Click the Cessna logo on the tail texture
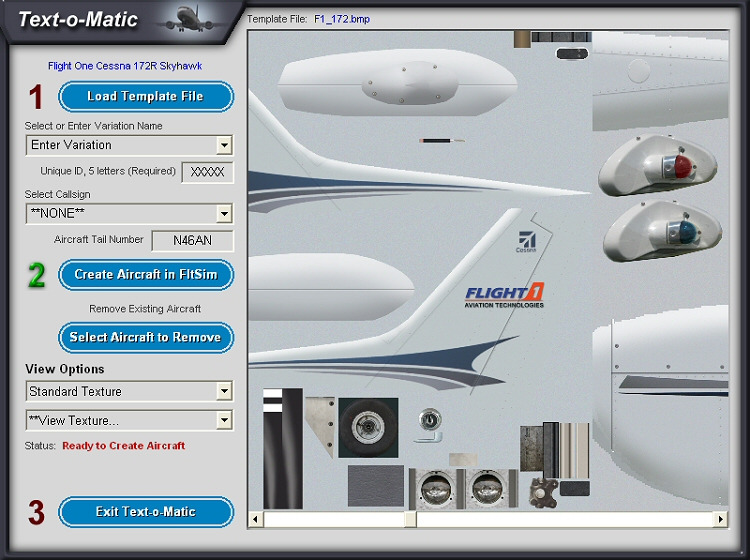The height and width of the screenshot is (560, 750). [x=527, y=242]
